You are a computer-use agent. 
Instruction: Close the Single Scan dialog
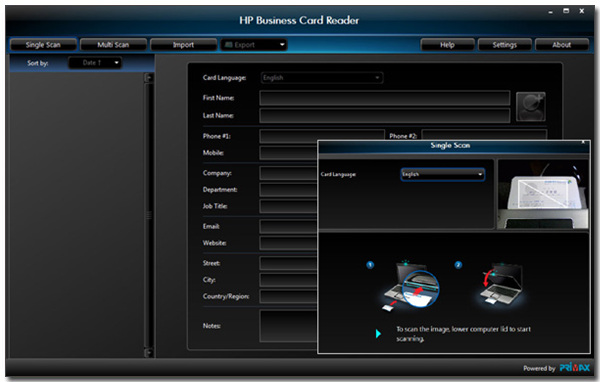point(583,142)
